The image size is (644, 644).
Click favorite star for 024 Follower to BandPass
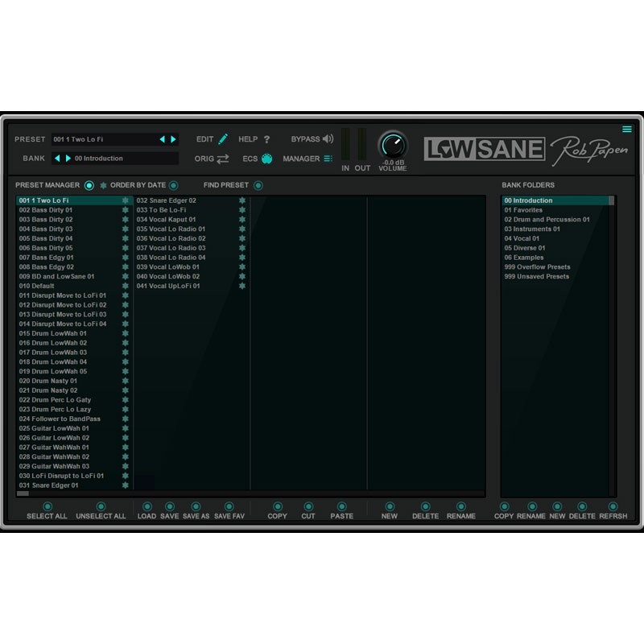tap(126, 419)
